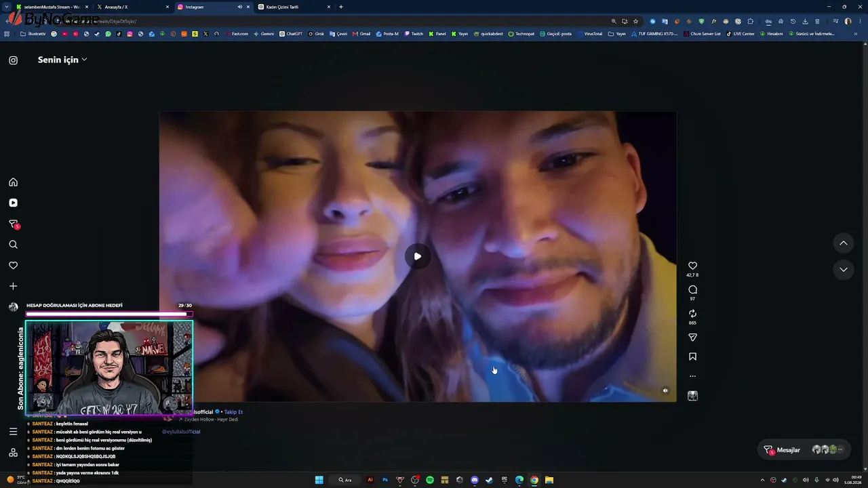Open a new browser tab
Viewport: 868px width, 488px height.
pos(340,7)
